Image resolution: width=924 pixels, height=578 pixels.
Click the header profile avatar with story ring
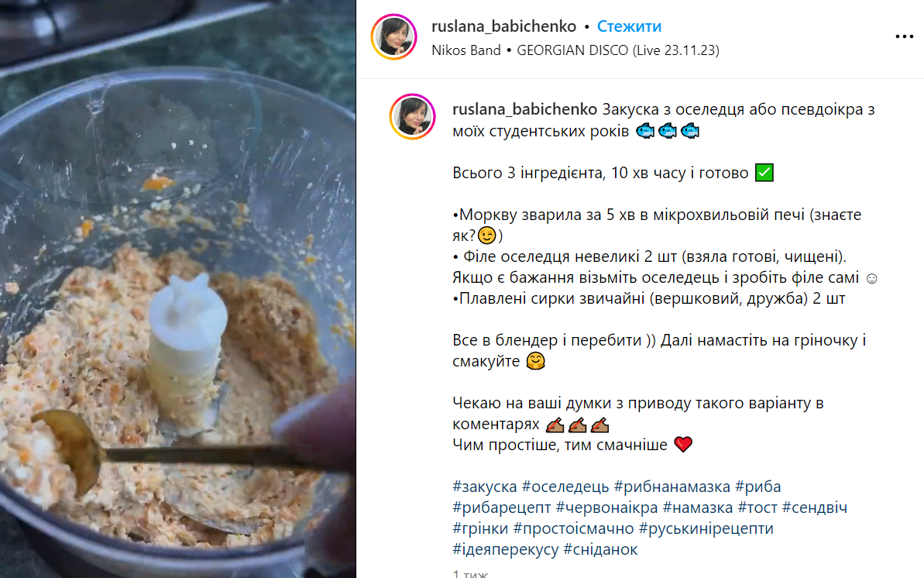(393, 36)
